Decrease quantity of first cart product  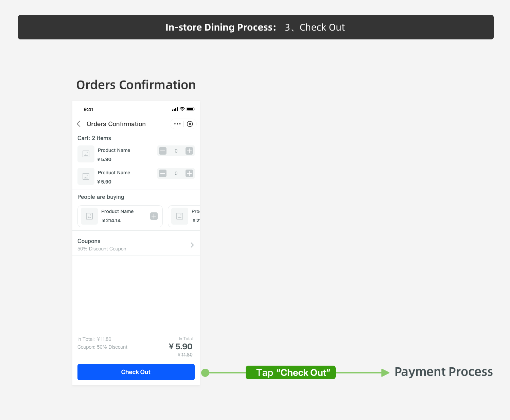pyautogui.click(x=163, y=151)
